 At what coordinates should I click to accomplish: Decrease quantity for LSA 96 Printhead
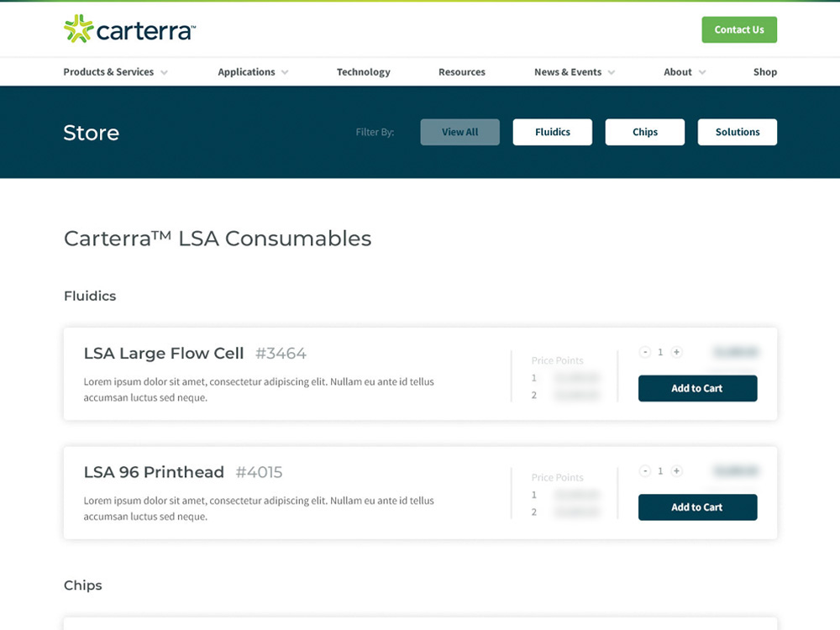tap(645, 471)
